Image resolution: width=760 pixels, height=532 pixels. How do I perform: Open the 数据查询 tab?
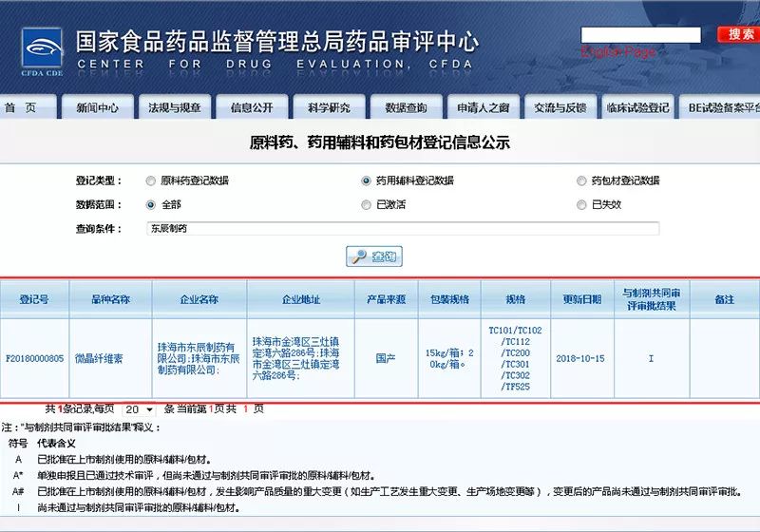[406, 107]
